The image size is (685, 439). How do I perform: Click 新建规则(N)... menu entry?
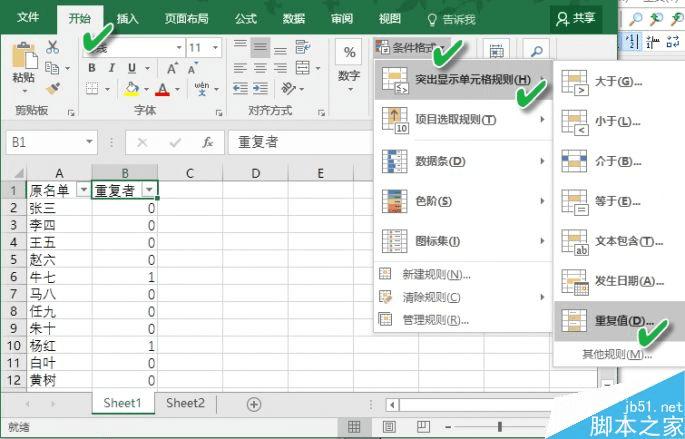click(x=464, y=274)
